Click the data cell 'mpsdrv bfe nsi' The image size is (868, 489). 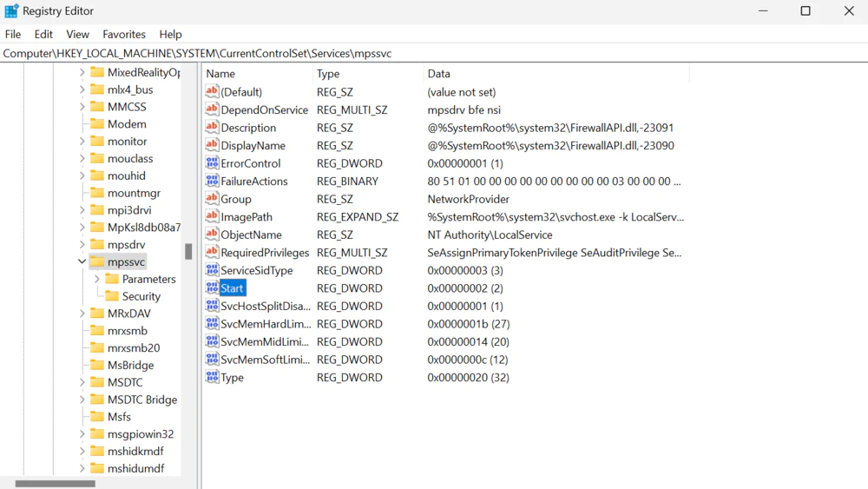tap(464, 109)
